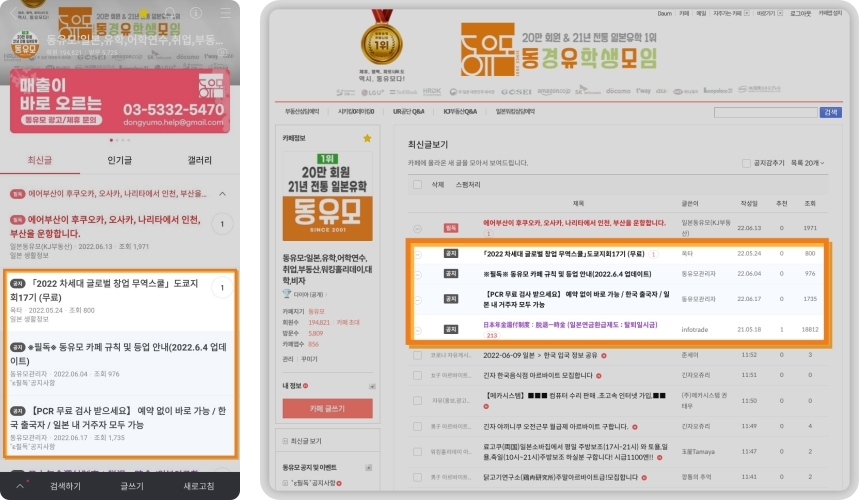Click the blue 검색 button
Screen dimensions: 859x500
(x=831, y=112)
